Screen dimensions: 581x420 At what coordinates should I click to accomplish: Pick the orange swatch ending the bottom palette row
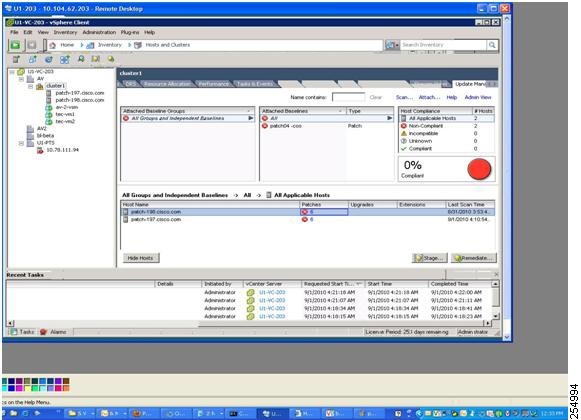point(66,388)
